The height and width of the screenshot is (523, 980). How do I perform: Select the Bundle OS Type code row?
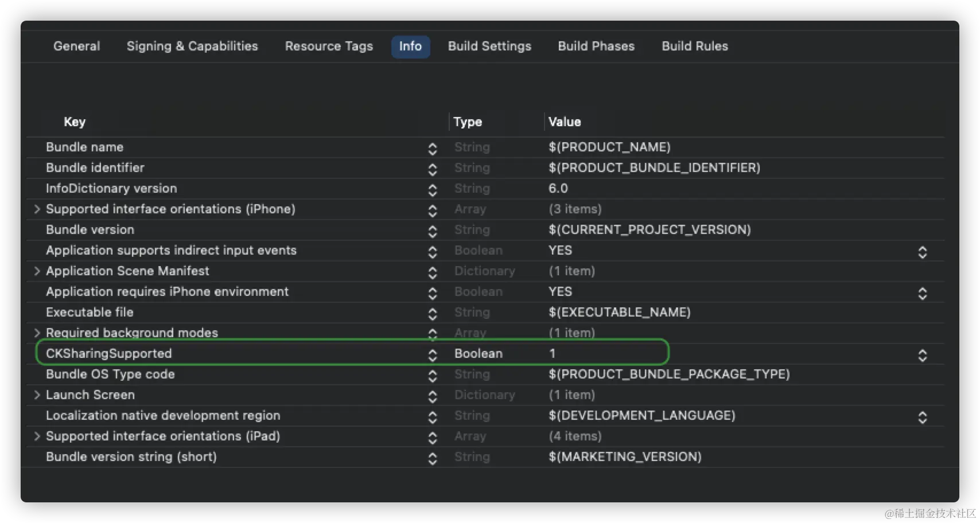[x=110, y=374]
